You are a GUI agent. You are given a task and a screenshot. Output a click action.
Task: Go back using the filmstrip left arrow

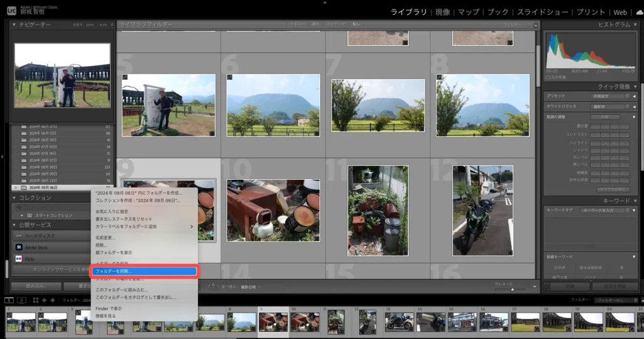[x=45, y=300]
